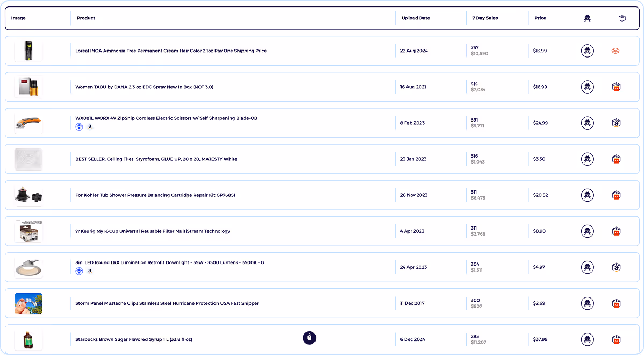Open the Storm Panel clips thumbnail
Viewport: 644px width, 355px height.
click(x=28, y=303)
